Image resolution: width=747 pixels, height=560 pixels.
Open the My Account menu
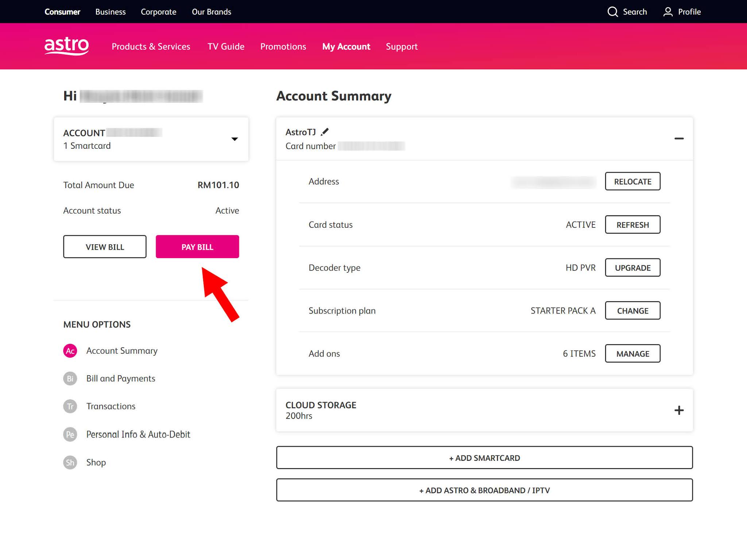(x=346, y=47)
